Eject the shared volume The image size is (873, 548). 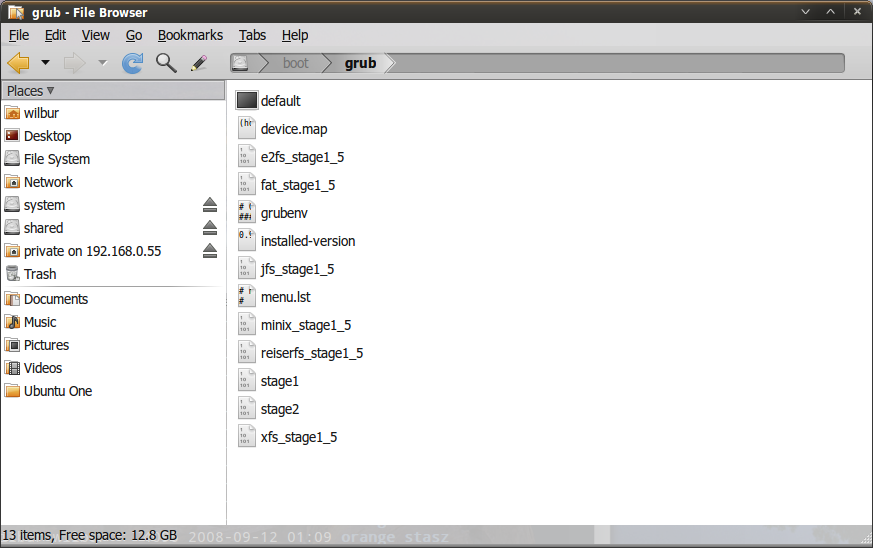pos(210,228)
